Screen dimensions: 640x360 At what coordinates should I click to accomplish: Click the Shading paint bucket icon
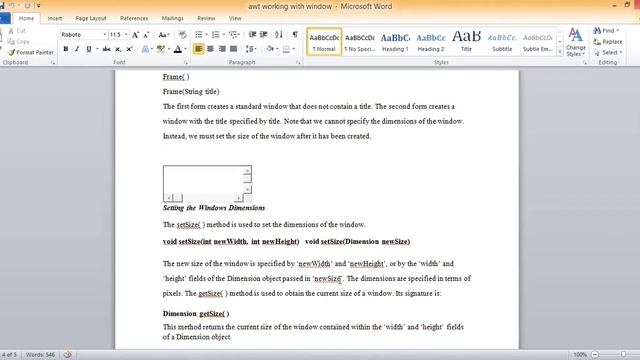(x=270, y=49)
